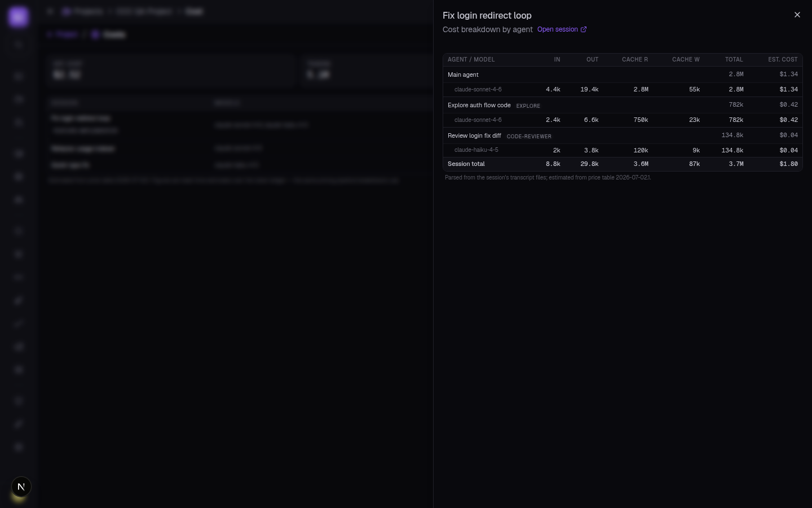Click Session total 87k cache write cell
This screenshot has height=508, width=812.
694,164
